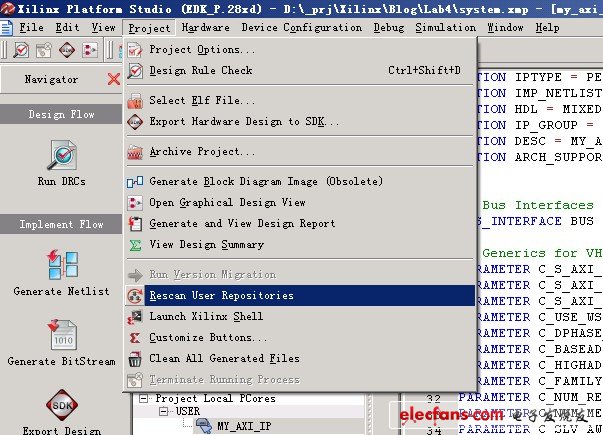Screen dimensions: 603x435
Task: Click the View Design Summary sigma icon
Action: (x=135, y=245)
